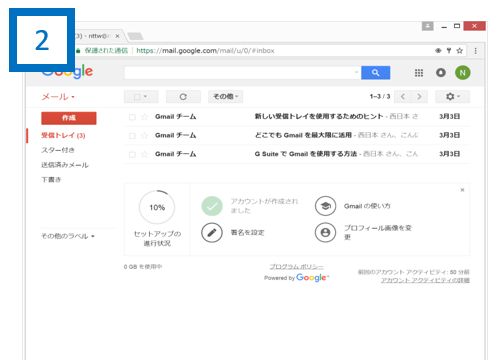Viewport: 500px width, 360px height.
Task: Click プロフィール画像を変更 text
Action: pos(378,232)
